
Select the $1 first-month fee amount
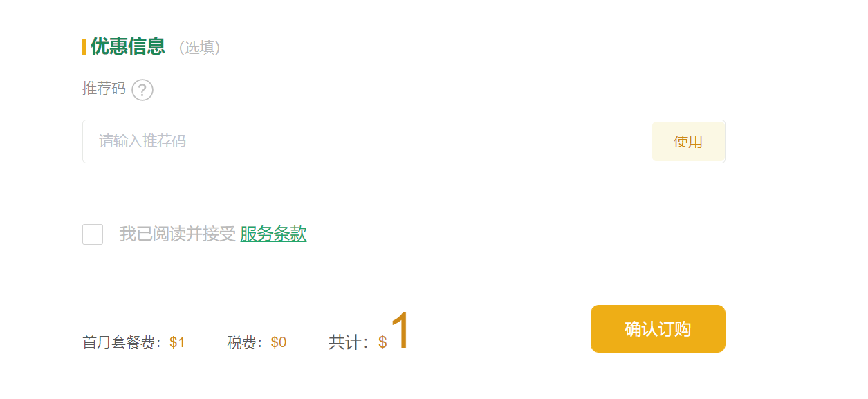tap(177, 342)
